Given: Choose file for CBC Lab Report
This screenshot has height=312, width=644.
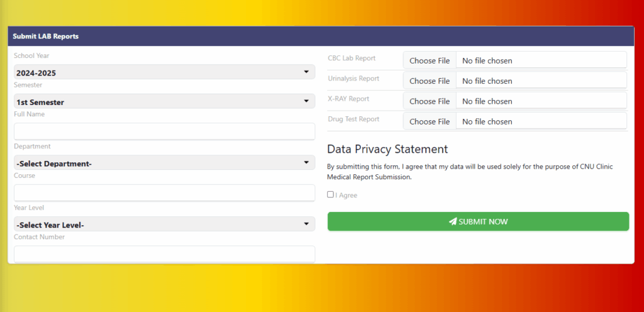Looking at the screenshot, I should click(430, 60).
